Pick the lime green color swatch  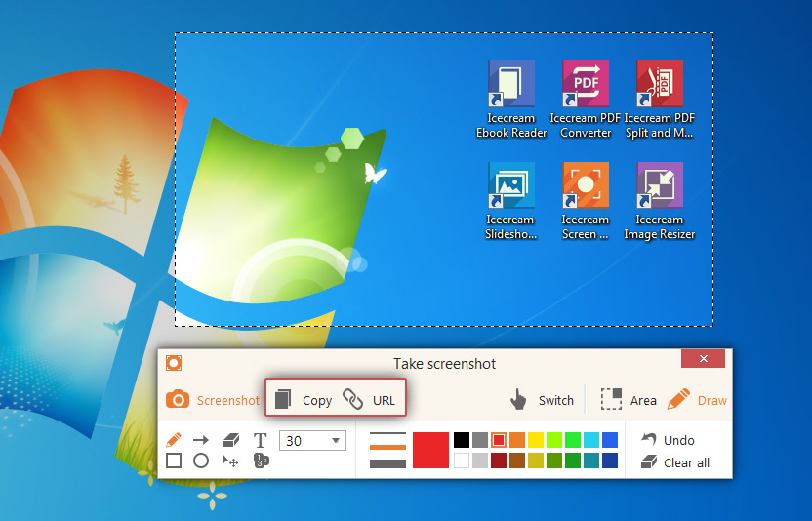point(554,440)
